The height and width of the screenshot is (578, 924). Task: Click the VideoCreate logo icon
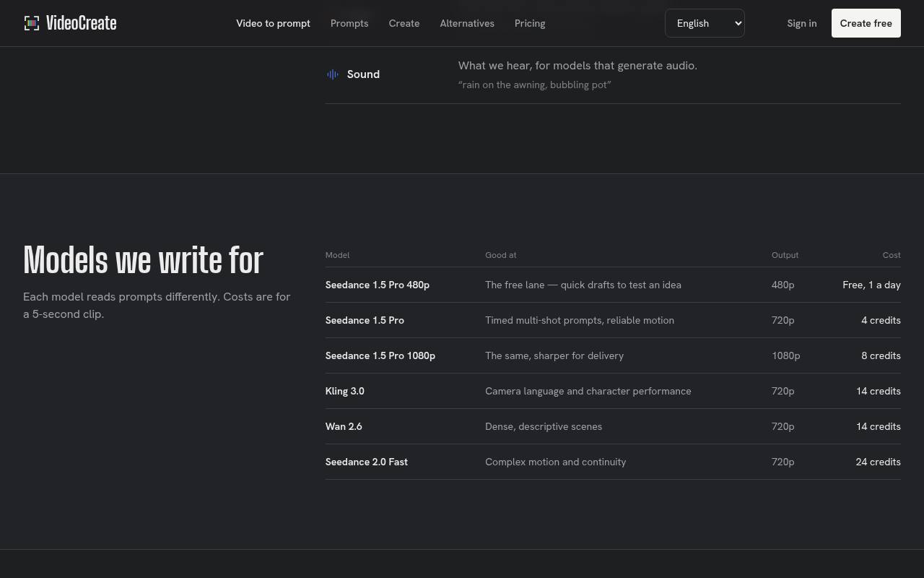tap(32, 23)
